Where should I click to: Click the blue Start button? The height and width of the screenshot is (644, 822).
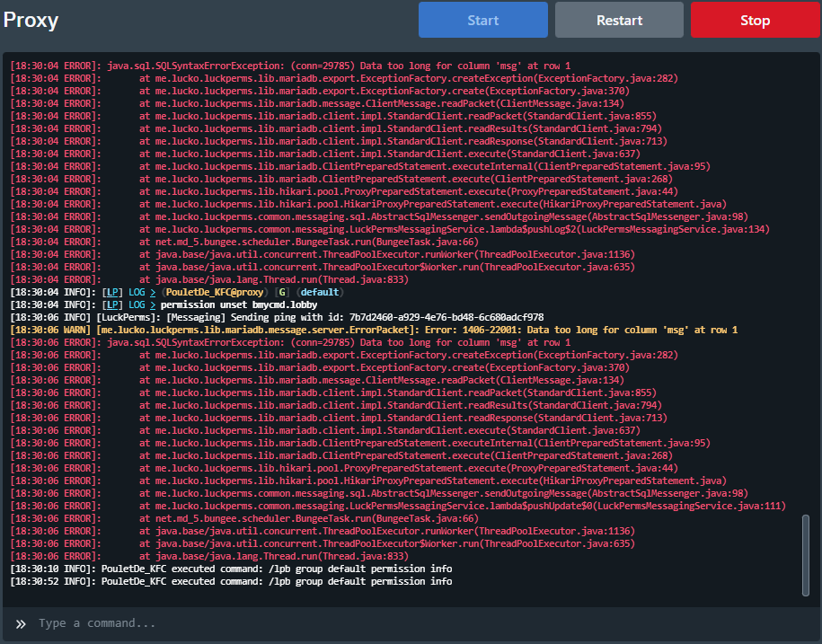click(482, 20)
